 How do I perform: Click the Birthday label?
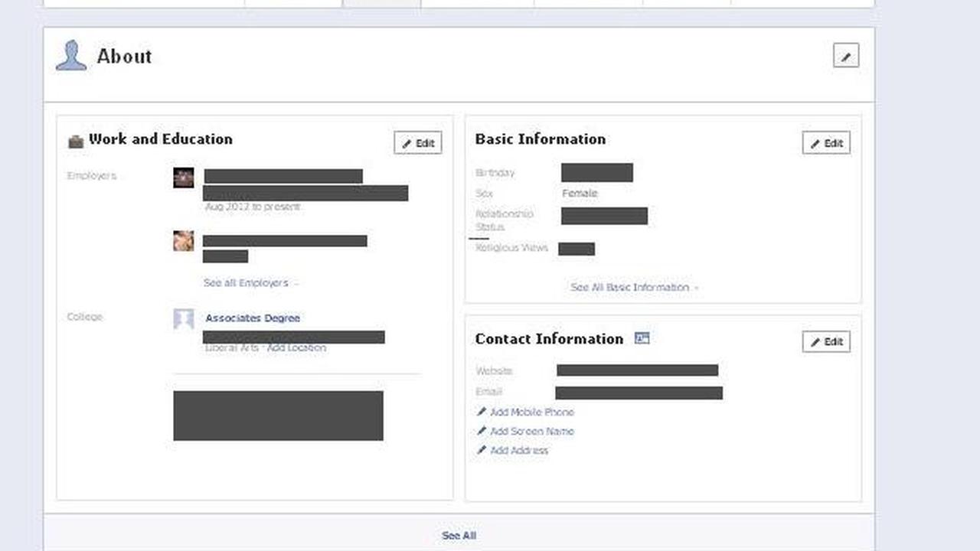(495, 173)
